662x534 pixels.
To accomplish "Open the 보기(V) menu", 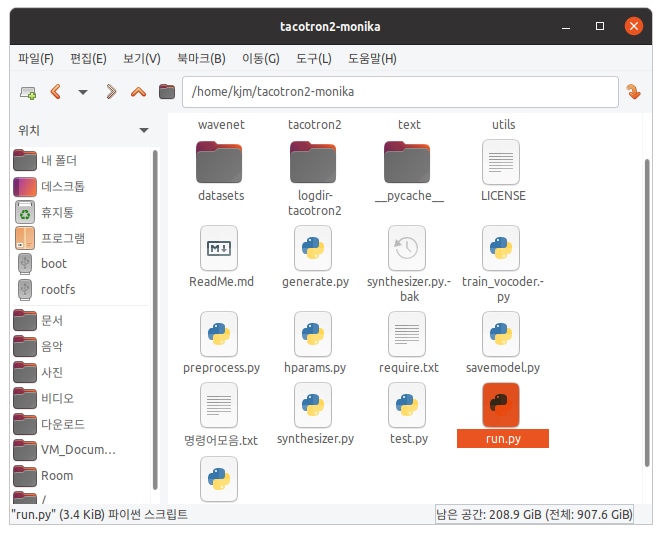I will (x=141, y=58).
